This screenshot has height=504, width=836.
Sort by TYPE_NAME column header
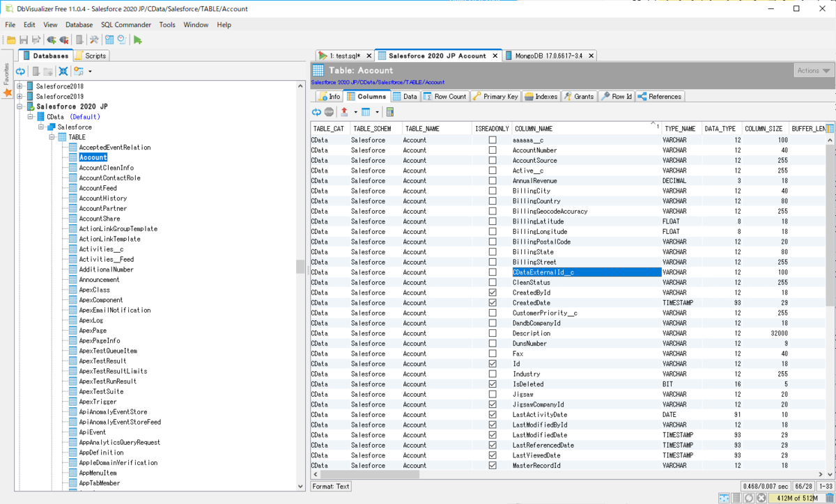pos(681,129)
